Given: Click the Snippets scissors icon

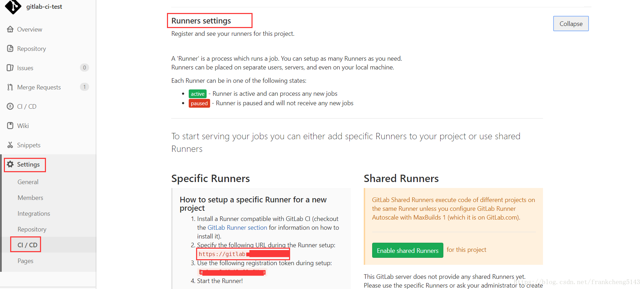Looking at the screenshot, I should coord(10,145).
